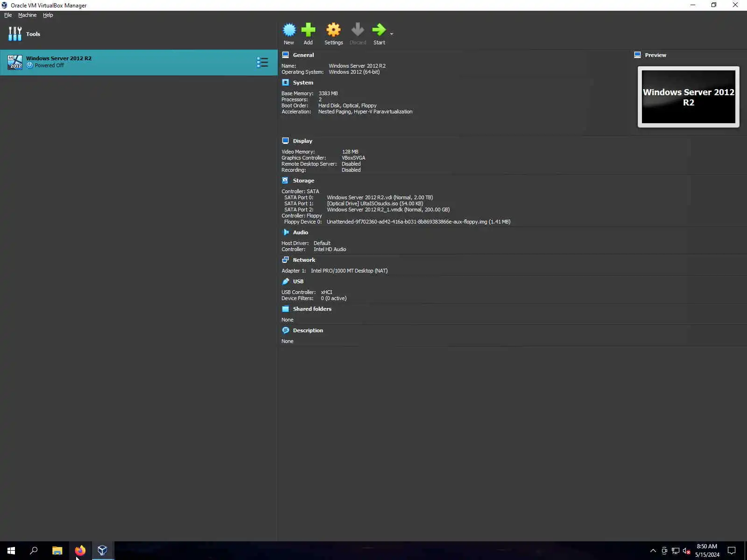Viewport: 747px width, 560px height.
Task: Open File Explorer from the taskbar
Action: [x=57, y=551]
